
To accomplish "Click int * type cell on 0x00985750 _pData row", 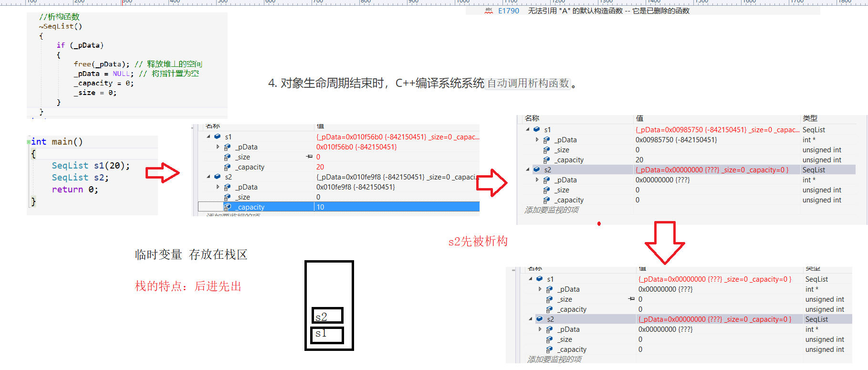I will click(x=809, y=140).
